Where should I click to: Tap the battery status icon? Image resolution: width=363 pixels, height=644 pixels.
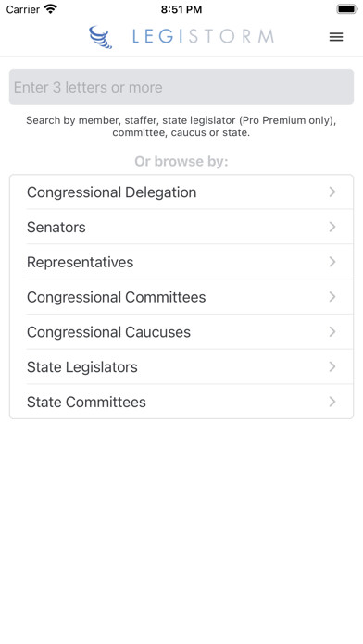click(x=347, y=8)
